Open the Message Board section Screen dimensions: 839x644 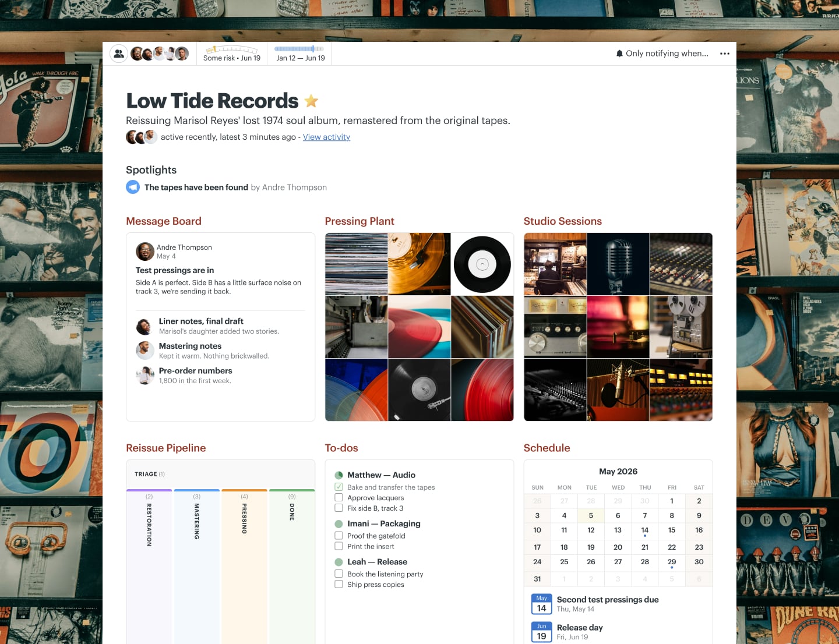pyautogui.click(x=164, y=221)
